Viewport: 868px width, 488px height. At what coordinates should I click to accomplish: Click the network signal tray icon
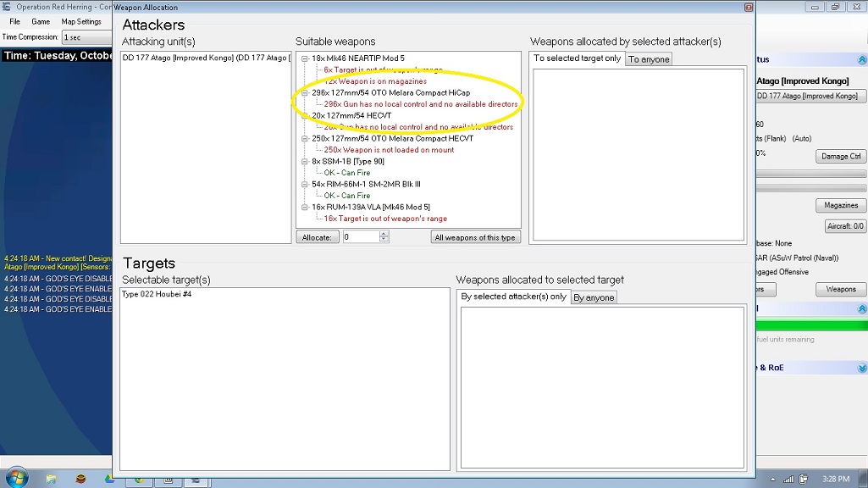click(788, 480)
